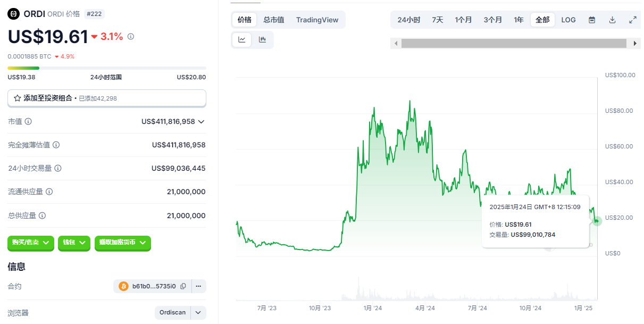Select the 3个月 time range
Screen dimensions: 644x324
pyautogui.click(x=493, y=20)
